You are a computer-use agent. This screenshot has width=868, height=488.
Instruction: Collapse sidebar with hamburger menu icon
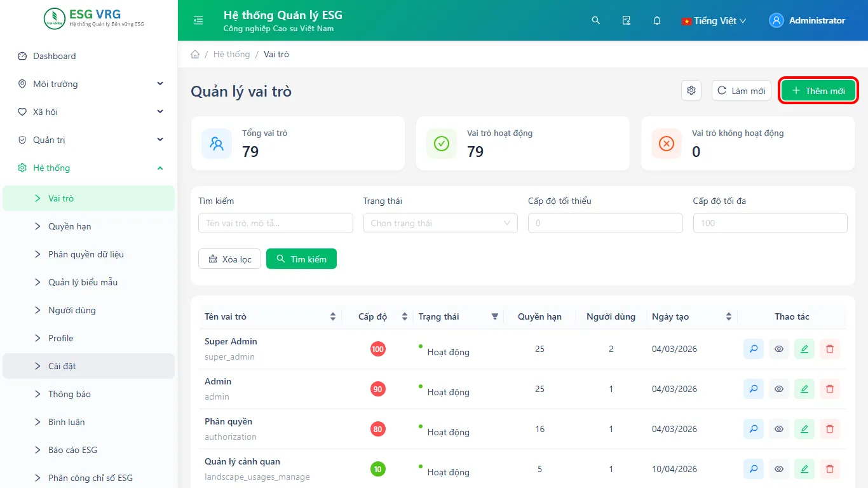click(198, 20)
